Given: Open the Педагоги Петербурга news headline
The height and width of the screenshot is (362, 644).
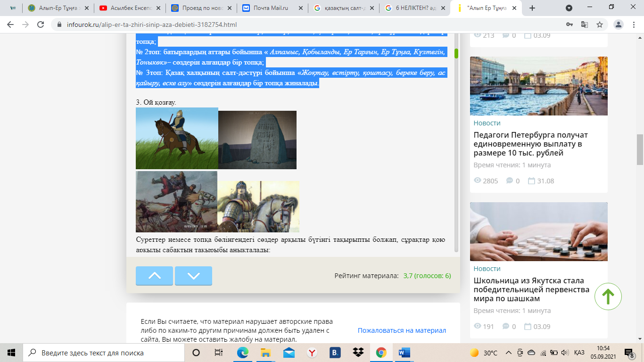Looking at the screenshot, I should pos(531,144).
